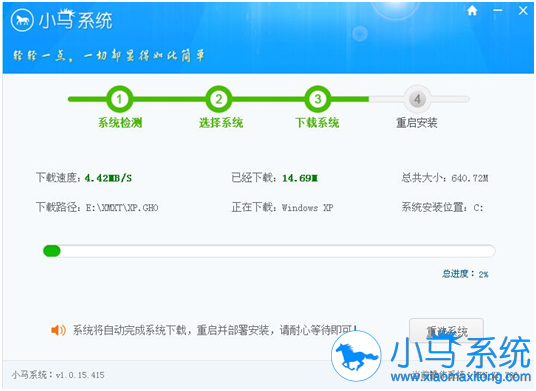Click the 总进度 2% text
The height and width of the screenshot is (391, 536).
coord(465,274)
